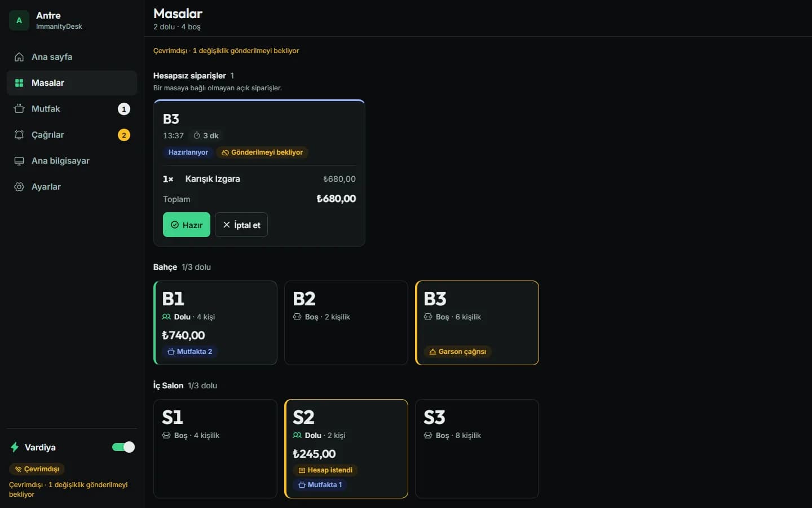Click the Gönderilmeyi bekliyor status badge
812x508 pixels.
(262, 152)
